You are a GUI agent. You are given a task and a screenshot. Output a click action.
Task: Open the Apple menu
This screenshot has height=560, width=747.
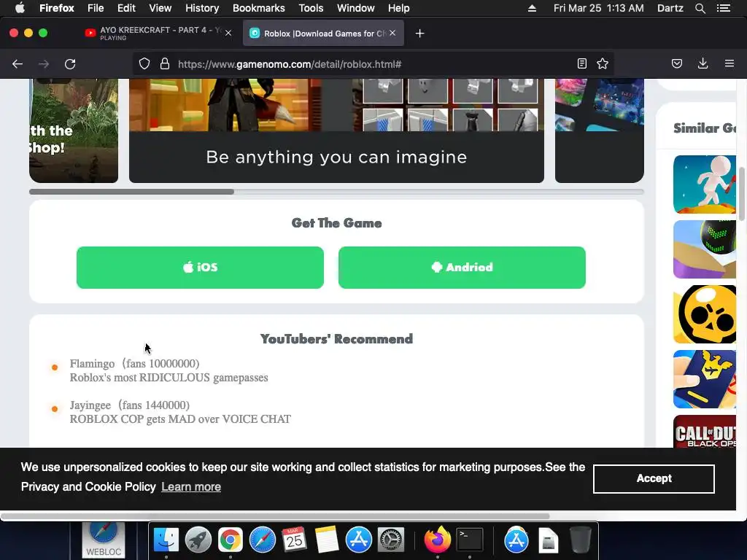pyautogui.click(x=20, y=8)
